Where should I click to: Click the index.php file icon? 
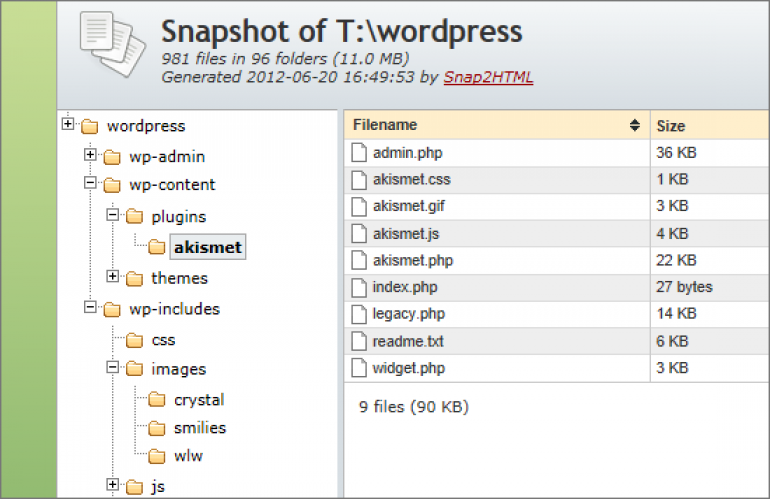tap(359, 288)
